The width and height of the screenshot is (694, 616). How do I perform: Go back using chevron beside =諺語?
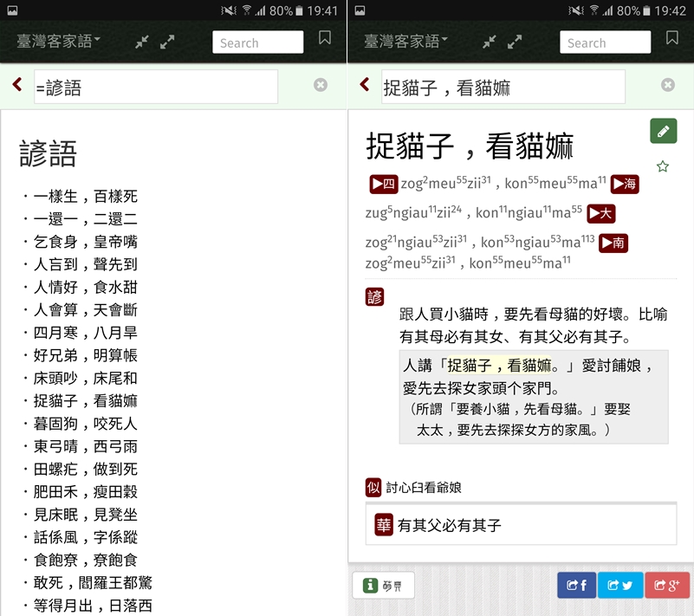point(17,85)
